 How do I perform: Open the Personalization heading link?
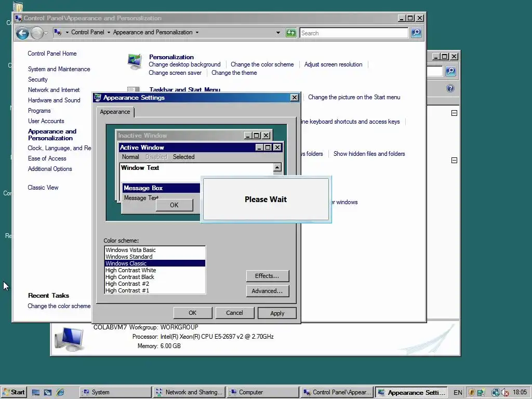click(x=171, y=57)
